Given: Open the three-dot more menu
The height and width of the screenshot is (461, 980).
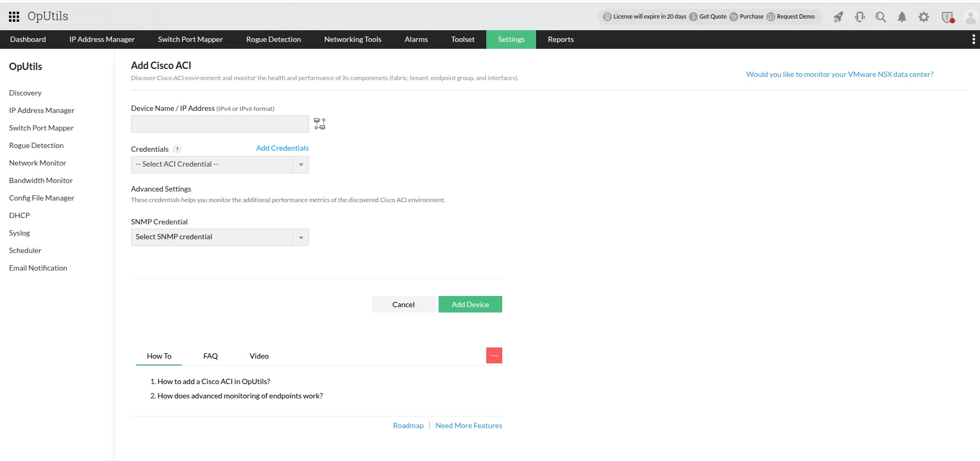Looking at the screenshot, I should (974, 39).
